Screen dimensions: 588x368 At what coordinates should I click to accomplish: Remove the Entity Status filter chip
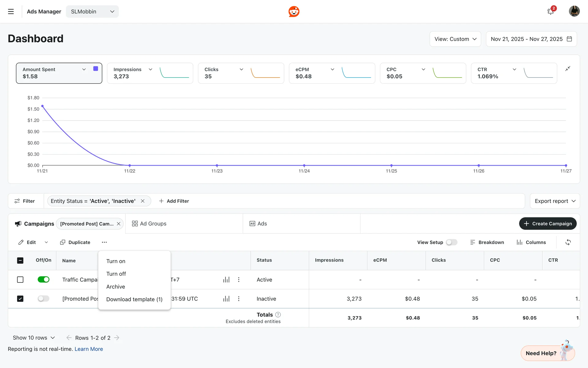pyautogui.click(x=143, y=201)
